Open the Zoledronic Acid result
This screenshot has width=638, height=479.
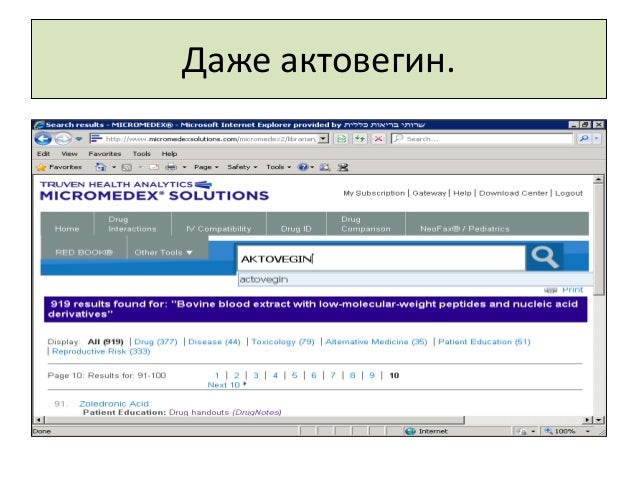pyautogui.click(x=114, y=403)
